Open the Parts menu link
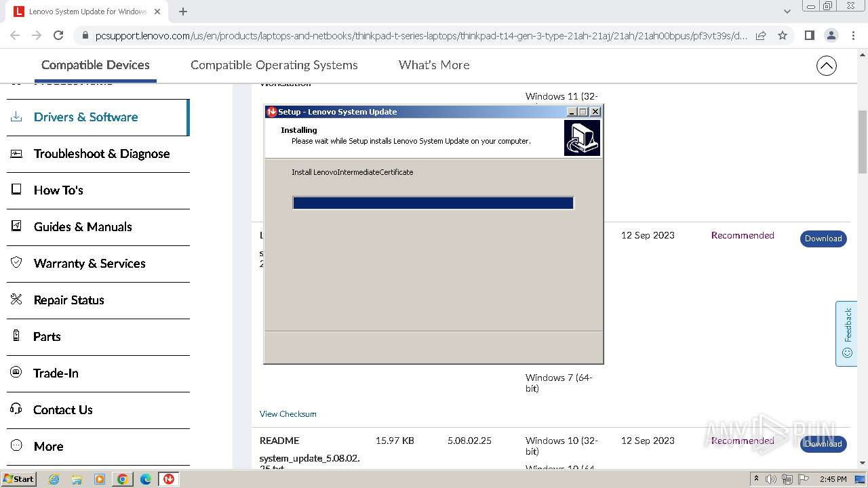Screen dimensions: 868x488 [x=47, y=336]
